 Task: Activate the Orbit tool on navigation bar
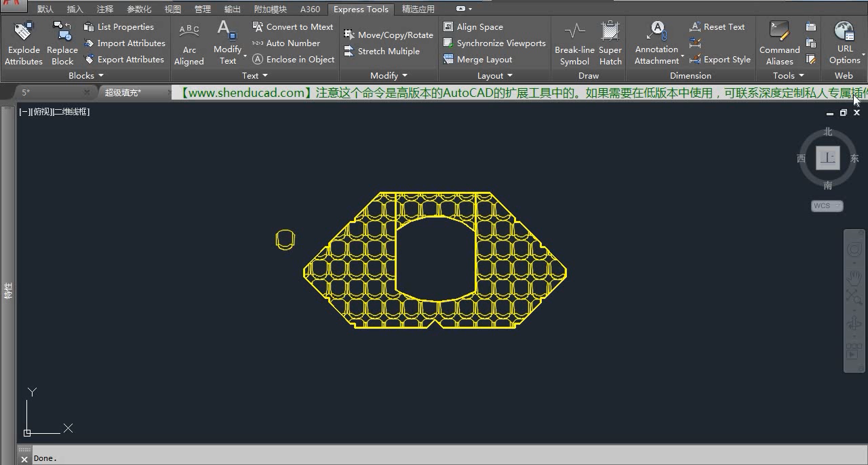pos(854,324)
